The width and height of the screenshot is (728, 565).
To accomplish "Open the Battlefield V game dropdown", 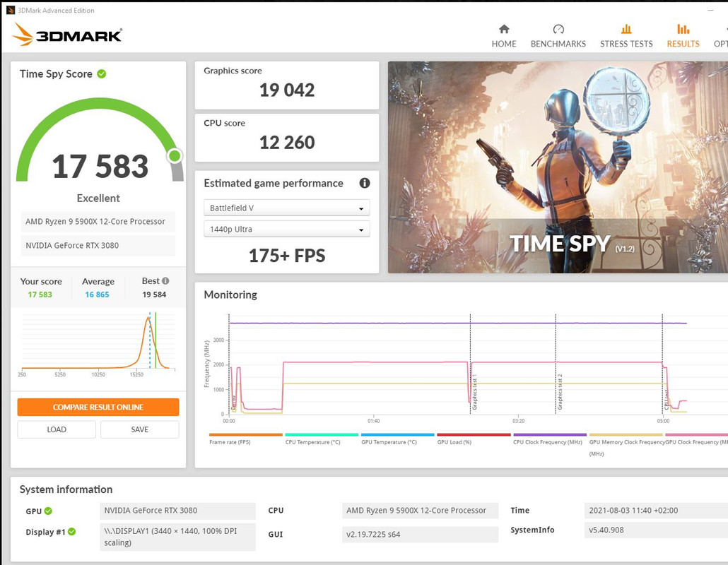I will [x=286, y=208].
